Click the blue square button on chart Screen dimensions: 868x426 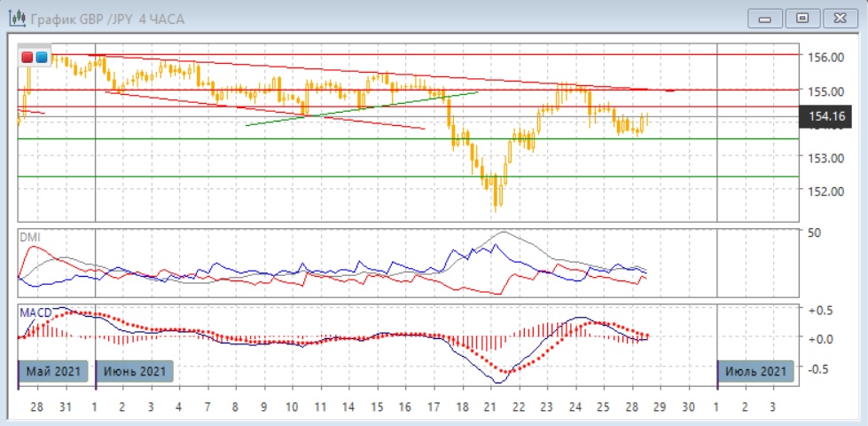click(41, 58)
